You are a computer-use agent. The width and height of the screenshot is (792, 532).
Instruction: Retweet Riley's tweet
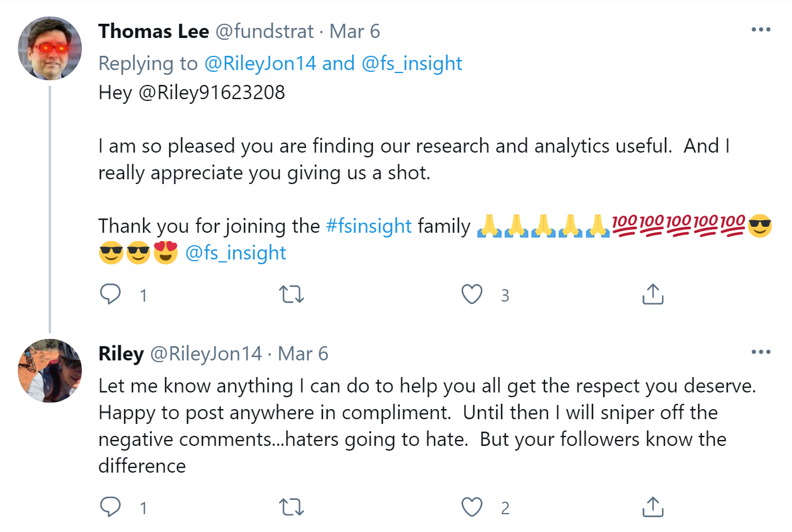[291, 507]
